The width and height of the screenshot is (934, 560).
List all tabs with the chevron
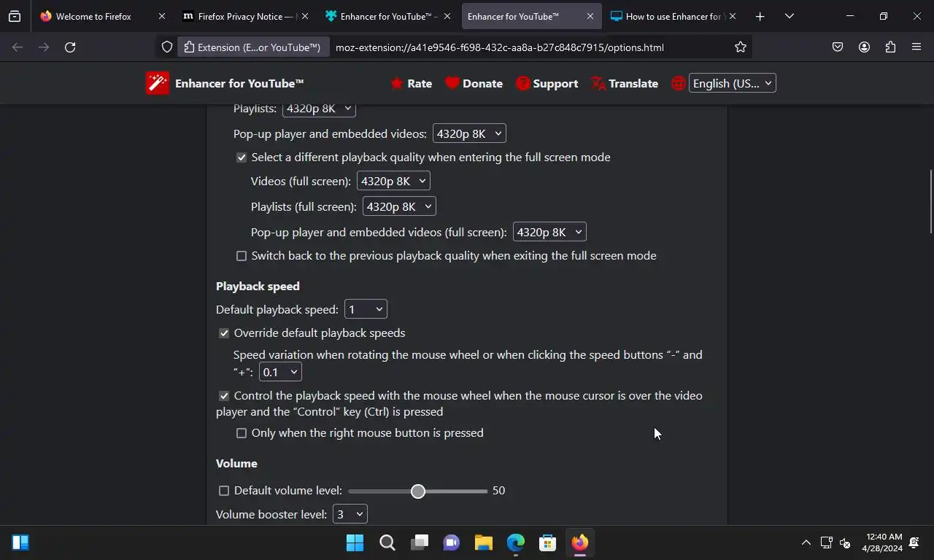789,16
